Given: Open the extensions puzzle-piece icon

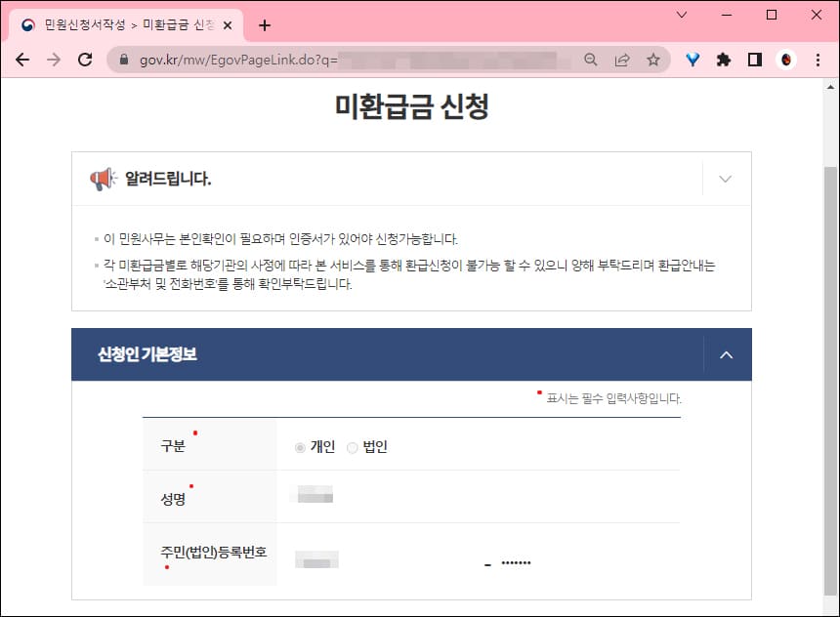Looking at the screenshot, I should coord(723,60).
